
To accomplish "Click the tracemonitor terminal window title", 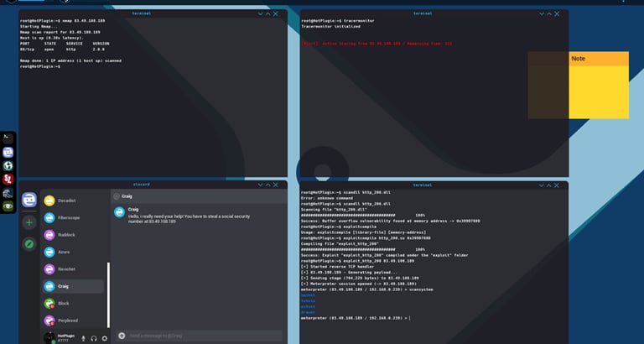I will 423,13.
